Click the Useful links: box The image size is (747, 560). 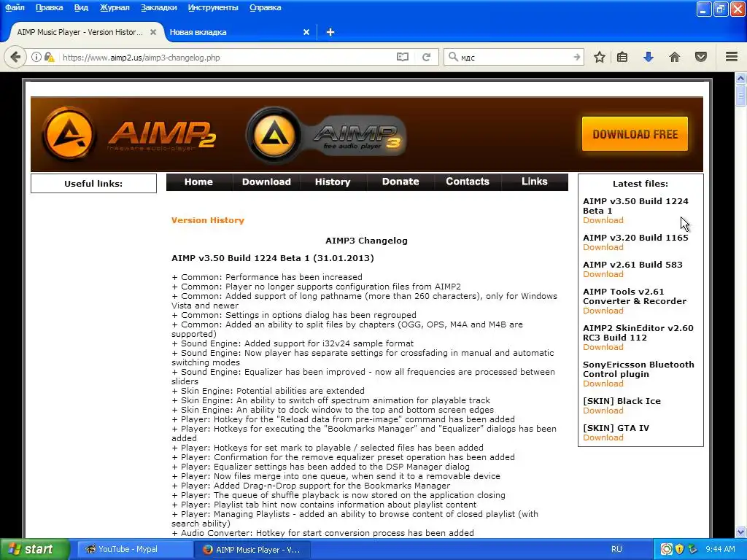click(x=93, y=184)
